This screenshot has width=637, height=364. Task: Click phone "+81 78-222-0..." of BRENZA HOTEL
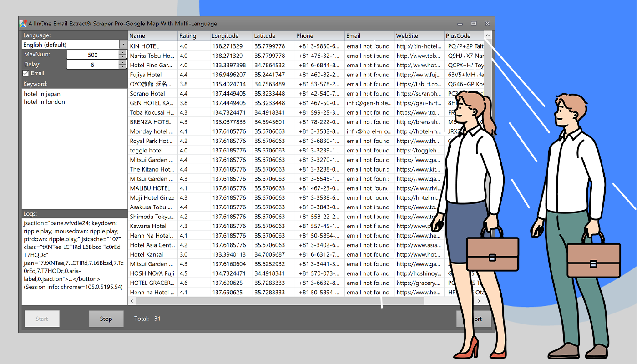click(319, 122)
